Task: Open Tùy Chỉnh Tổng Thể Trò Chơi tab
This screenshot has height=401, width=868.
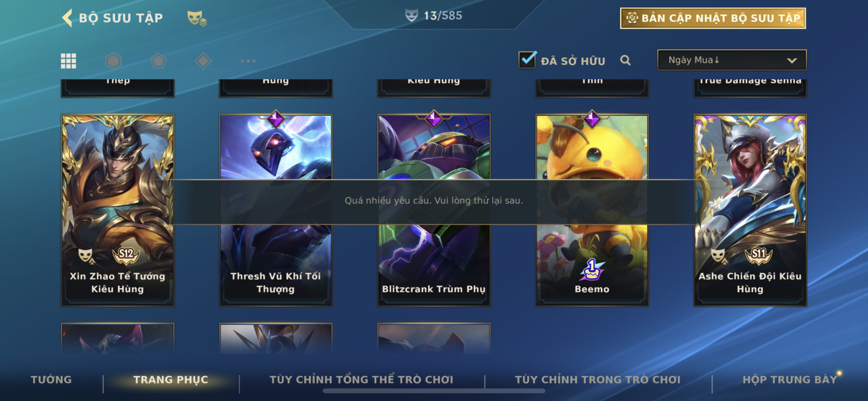Action: coord(362,379)
